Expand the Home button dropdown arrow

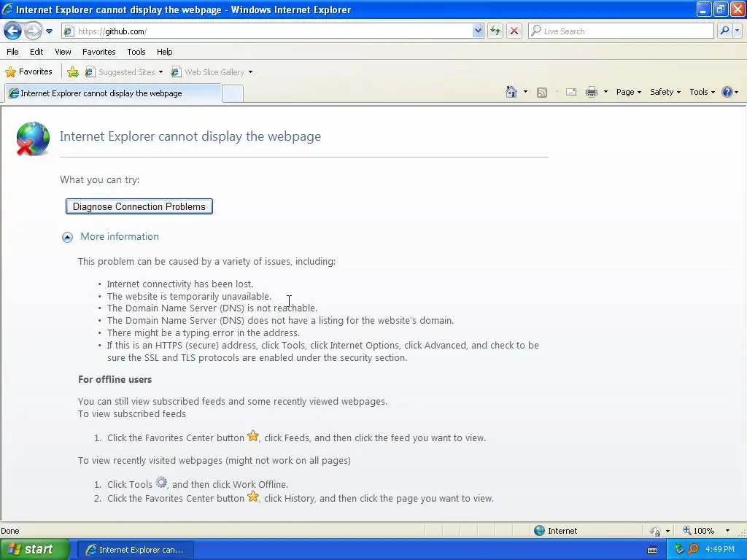tap(525, 92)
